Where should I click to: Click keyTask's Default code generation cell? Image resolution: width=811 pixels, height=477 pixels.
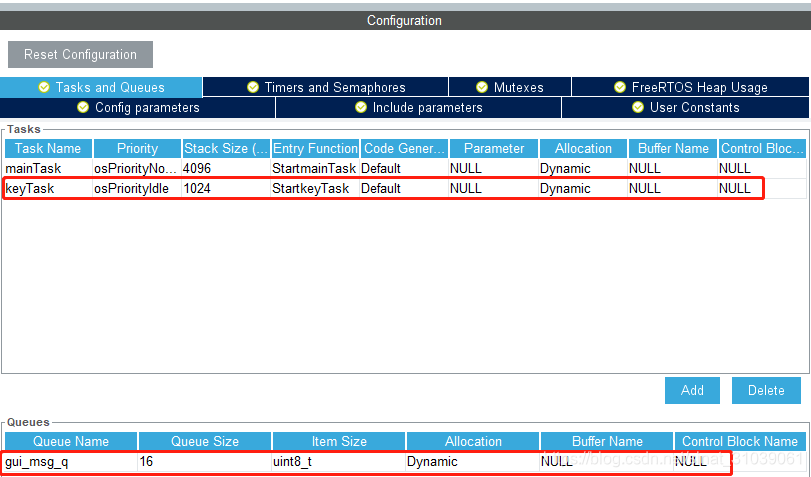[x=404, y=188]
